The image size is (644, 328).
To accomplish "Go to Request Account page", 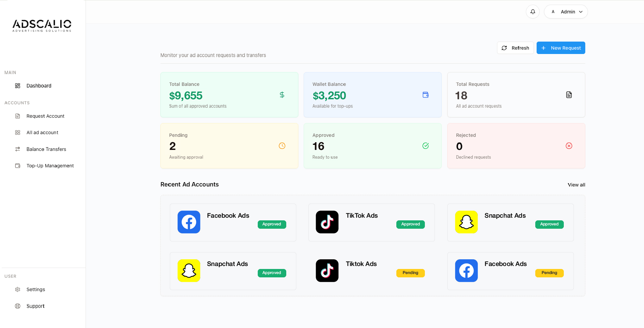I will [45, 116].
